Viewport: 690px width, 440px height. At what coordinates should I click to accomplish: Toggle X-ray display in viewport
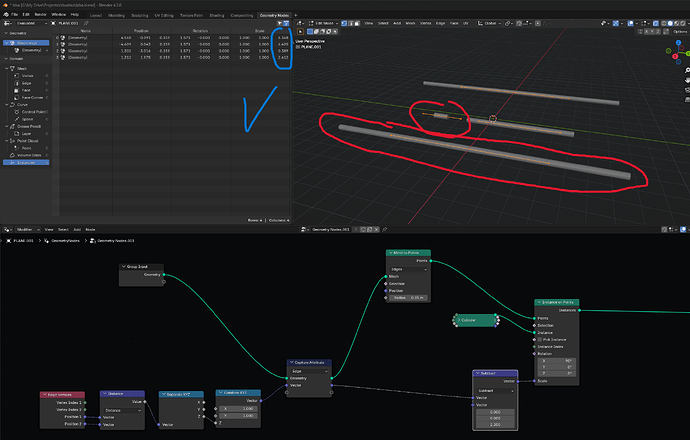click(x=656, y=23)
